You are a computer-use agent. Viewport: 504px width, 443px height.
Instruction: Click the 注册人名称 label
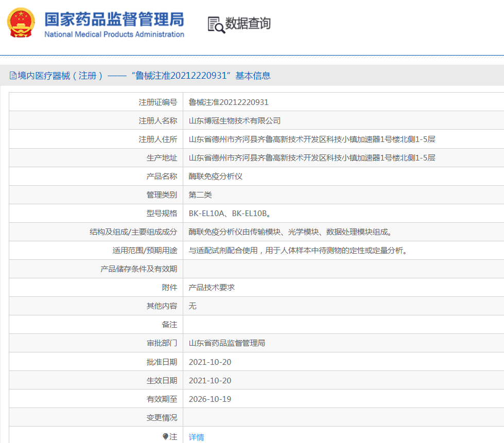(x=158, y=121)
